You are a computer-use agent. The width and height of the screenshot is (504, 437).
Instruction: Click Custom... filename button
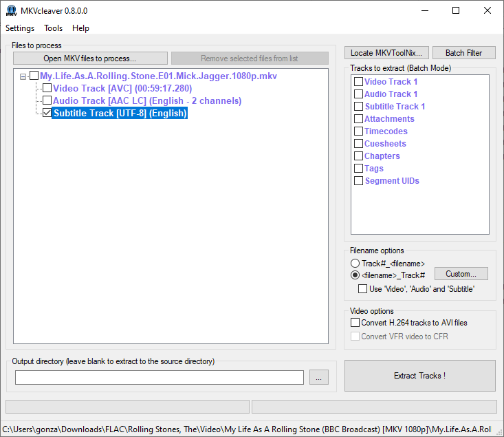[x=461, y=273]
